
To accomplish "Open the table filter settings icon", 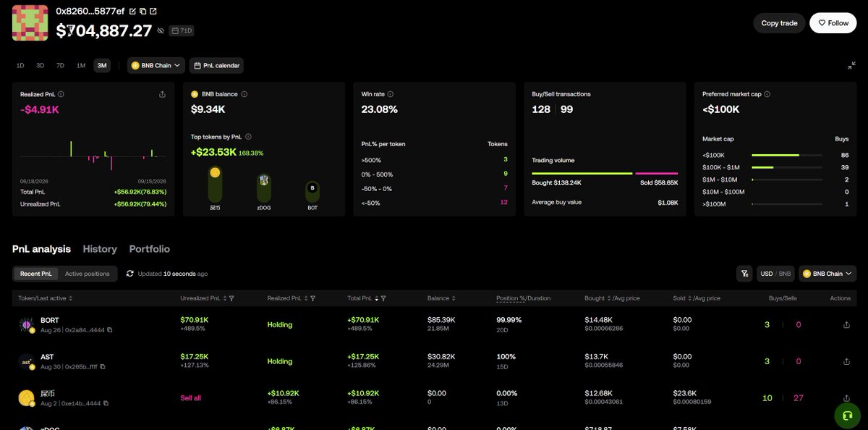I will pos(744,274).
